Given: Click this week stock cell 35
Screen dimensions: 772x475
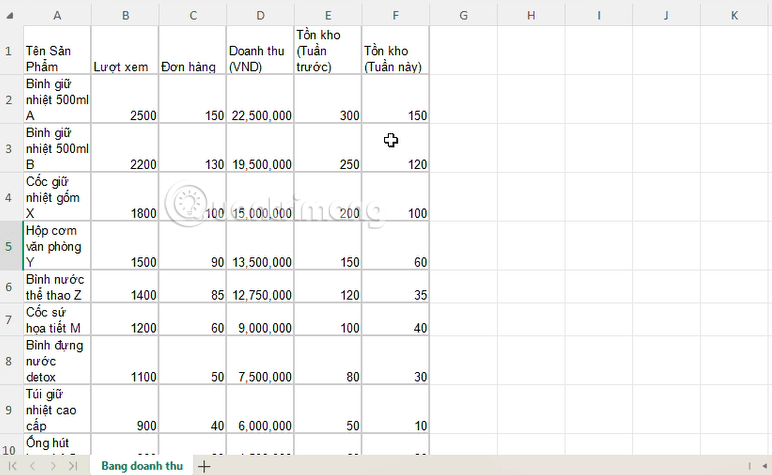Looking at the screenshot, I should 395,286.
